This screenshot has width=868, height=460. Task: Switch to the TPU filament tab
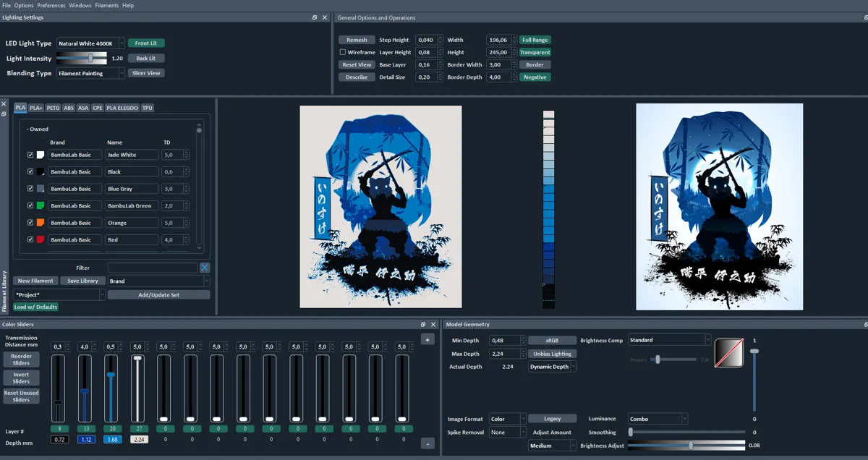pos(147,108)
